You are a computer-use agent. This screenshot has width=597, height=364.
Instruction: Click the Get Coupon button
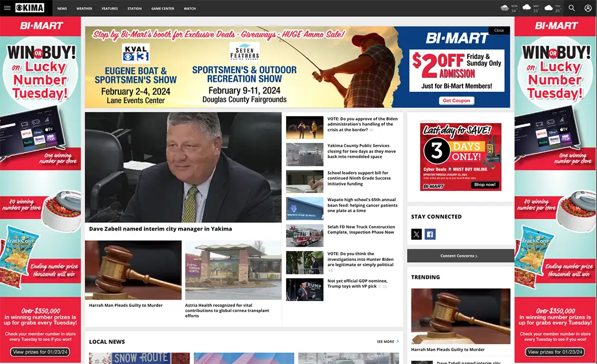[456, 100]
